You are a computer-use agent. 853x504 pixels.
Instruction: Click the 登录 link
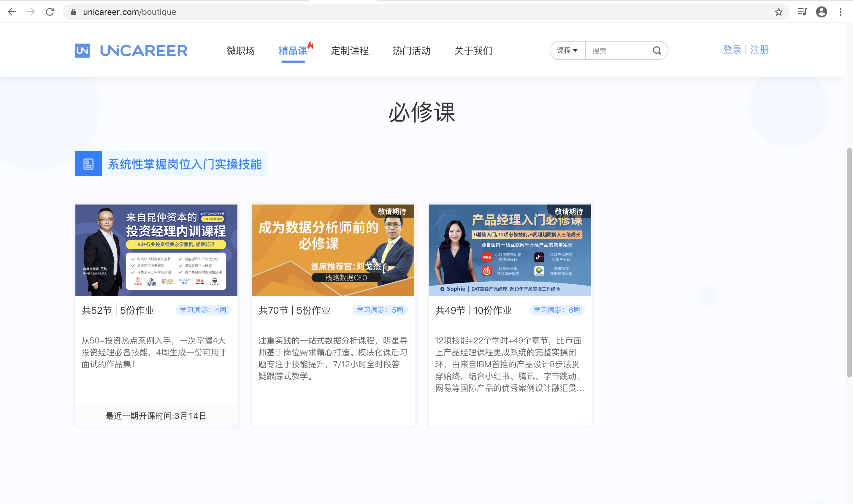(732, 50)
